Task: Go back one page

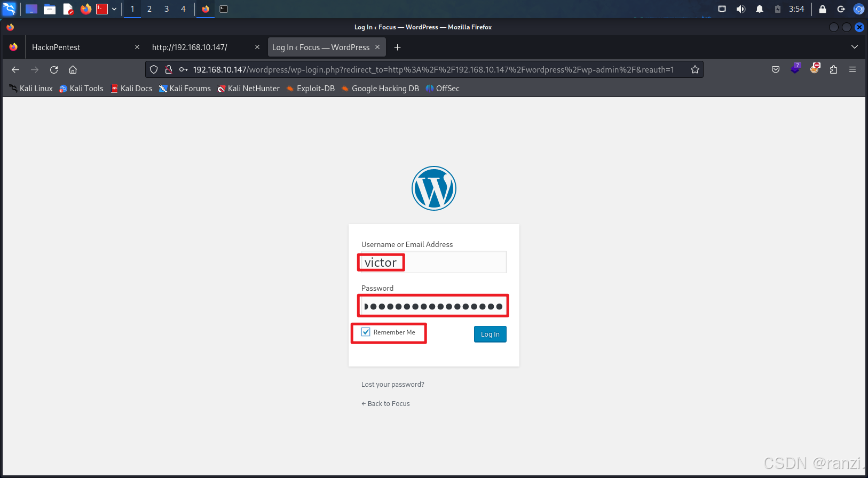Action: click(15, 69)
